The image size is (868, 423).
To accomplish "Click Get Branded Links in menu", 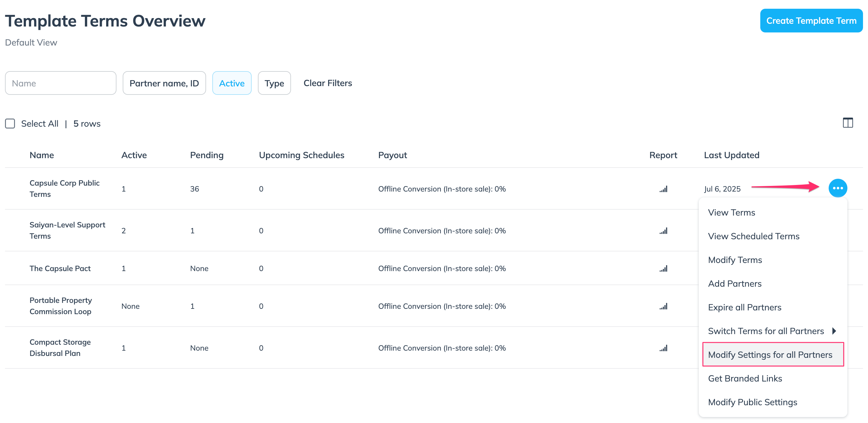I will (745, 378).
